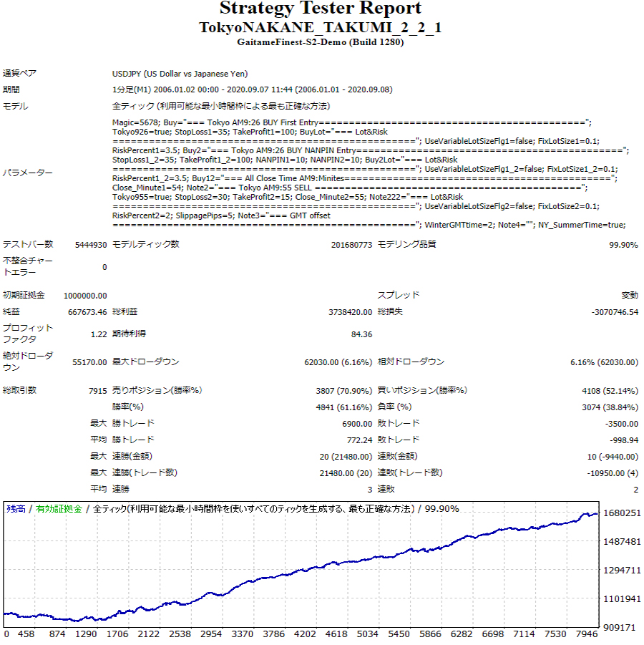The width and height of the screenshot is (644, 645).
Task: Click the 1分足(M1) date range value
Action: [252, 89]
